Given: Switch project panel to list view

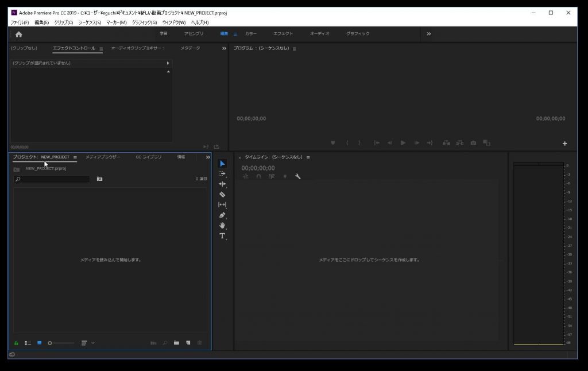Looking at the screenshot, I should [x=28, y=343].
